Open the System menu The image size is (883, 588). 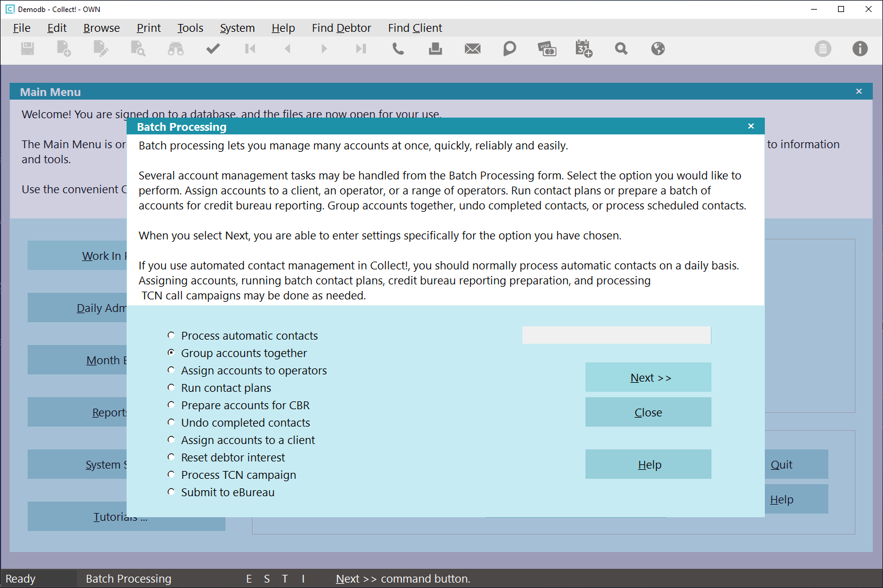237,28
